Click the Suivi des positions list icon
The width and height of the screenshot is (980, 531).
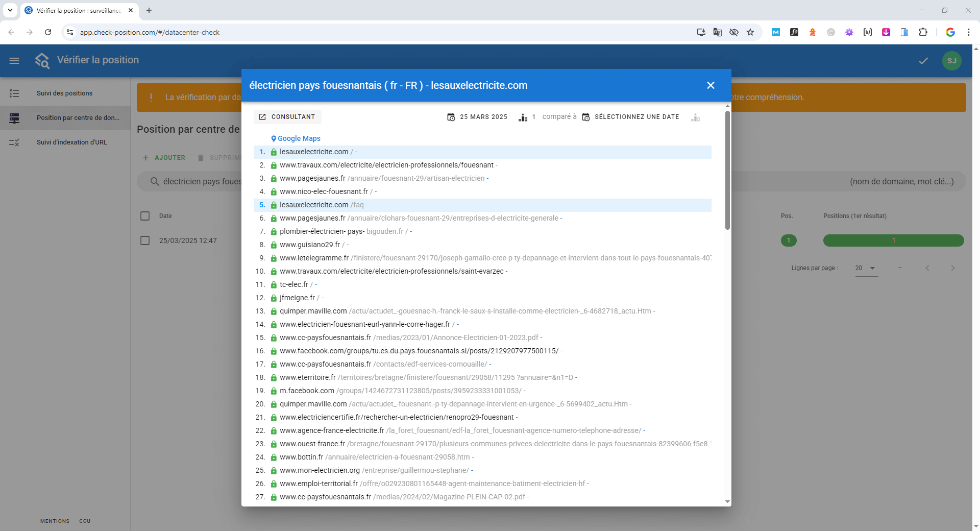pyautogui.click(x=14, y=93)
